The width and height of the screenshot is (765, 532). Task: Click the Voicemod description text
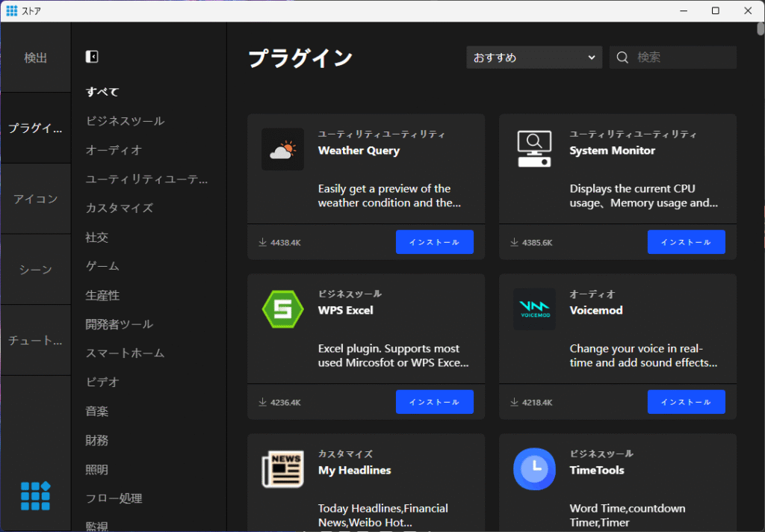click(x=643, y=356)
